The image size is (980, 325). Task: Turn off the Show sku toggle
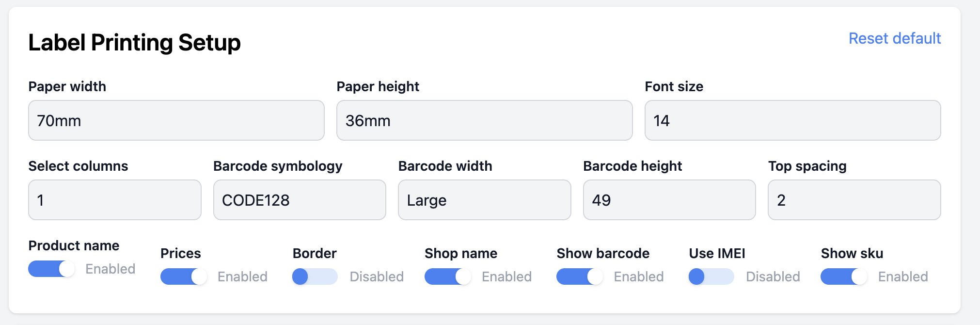coord(843,276)
